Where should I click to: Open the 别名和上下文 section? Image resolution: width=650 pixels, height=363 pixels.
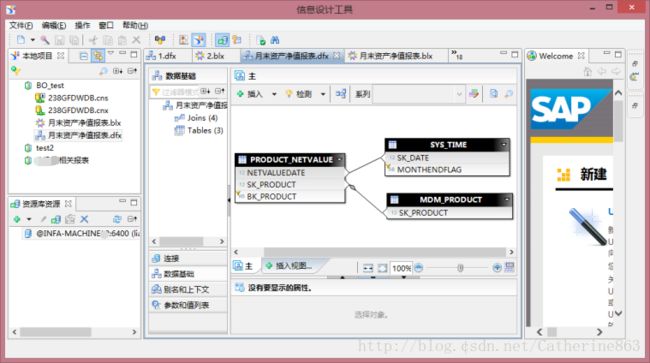pos(188,289)
